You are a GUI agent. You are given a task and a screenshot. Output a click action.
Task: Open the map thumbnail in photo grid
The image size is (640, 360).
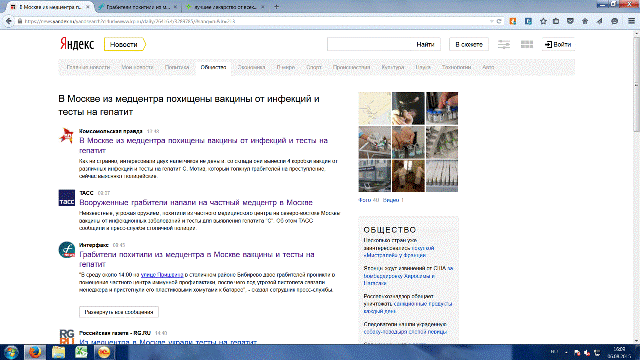click(x=374, y=108)
